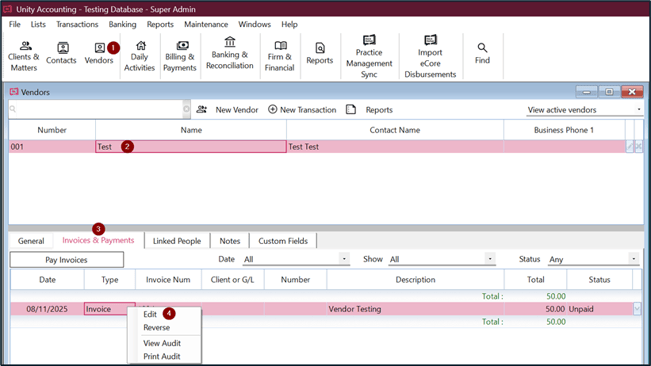651x366 pixels.
Task: Minimize the Vendors window
Action: point(587,92)
